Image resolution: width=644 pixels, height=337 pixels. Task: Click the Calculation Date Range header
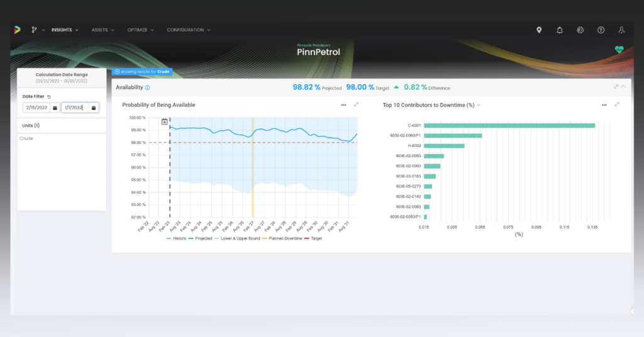pyautogui.click(x=62, y=75)
